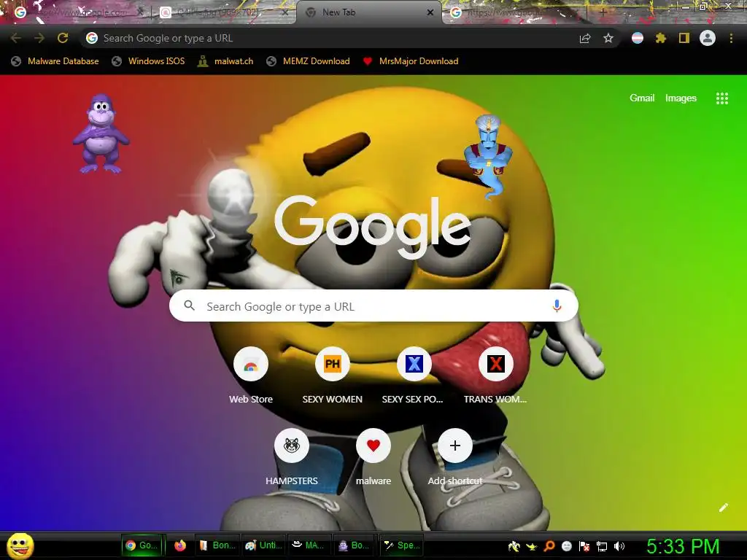
Task: Click the taskbar clock 5:33 PM
Action: 683,546
